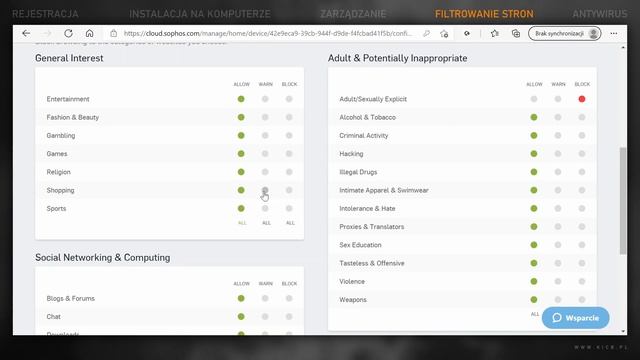Set Hacking to Warn
This screenshot has width=640, height=360.
(558, 154)
